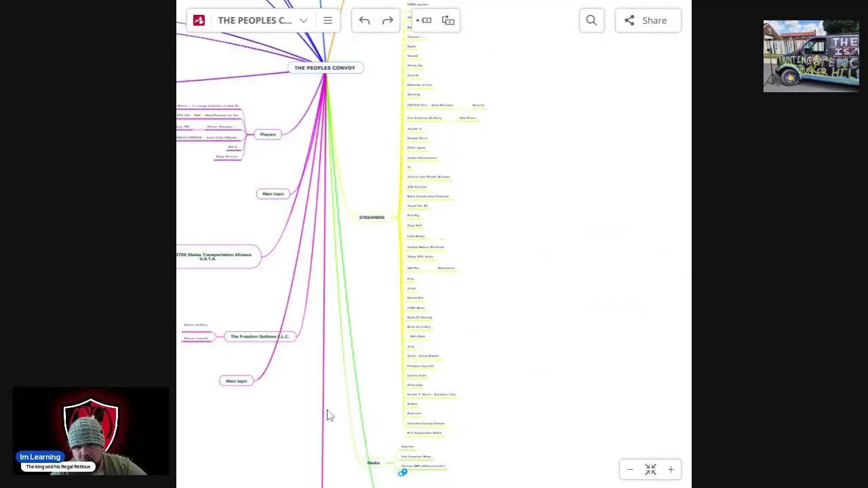Select the Players branch node
The image size is (868, 488).
[x=268, y=134]
